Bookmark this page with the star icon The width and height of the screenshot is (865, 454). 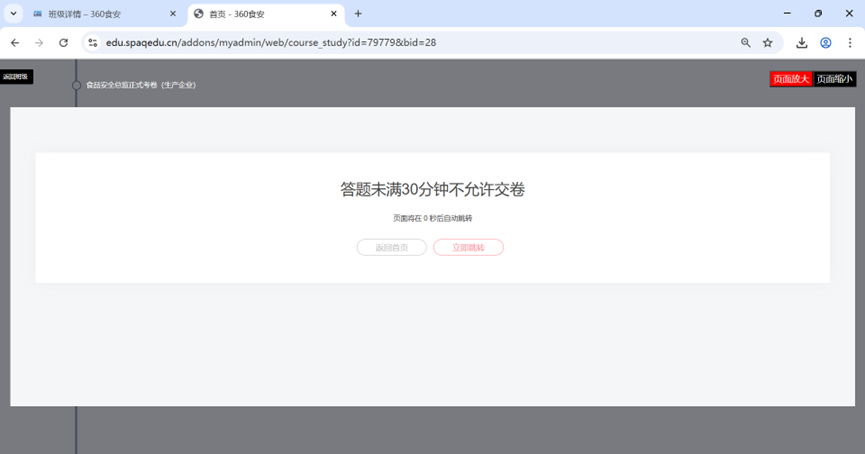click(x=768, y=43)
